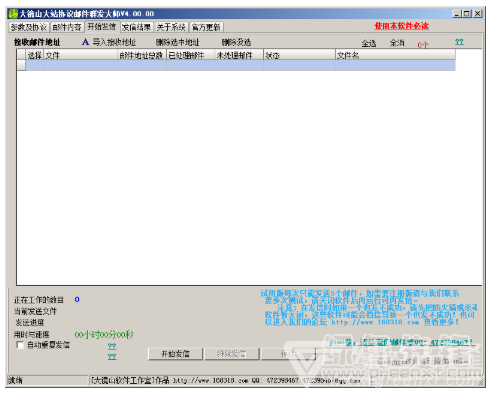491x394 pixels.
Task: Switch to the 发信结果 tab
Action: (136, 27)
